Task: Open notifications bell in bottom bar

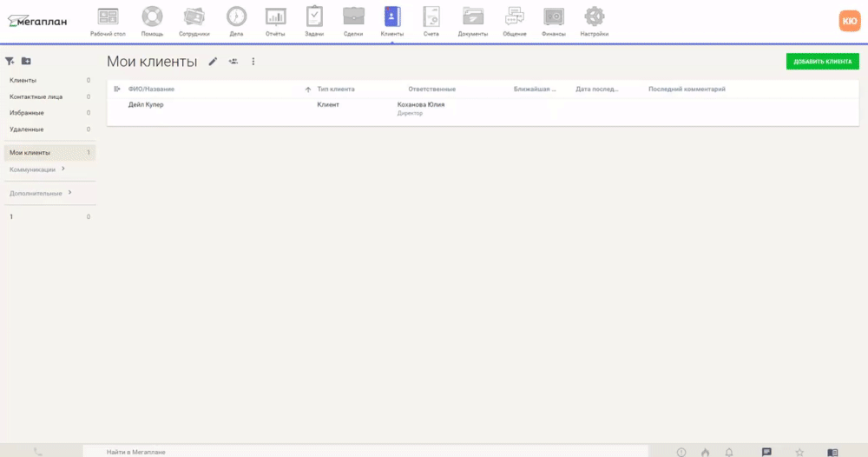Action: click(729, 452)
